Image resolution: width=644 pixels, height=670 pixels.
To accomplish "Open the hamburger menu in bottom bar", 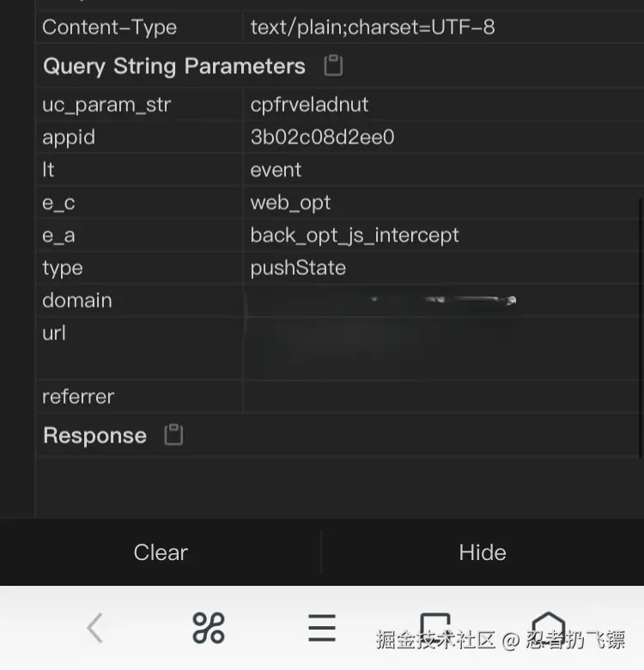I will tap(322, 629).
